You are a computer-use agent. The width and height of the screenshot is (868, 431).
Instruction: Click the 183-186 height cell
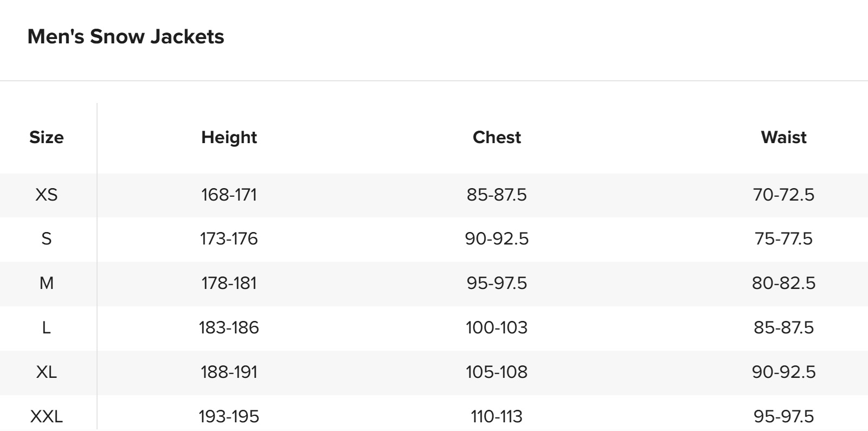229,328
